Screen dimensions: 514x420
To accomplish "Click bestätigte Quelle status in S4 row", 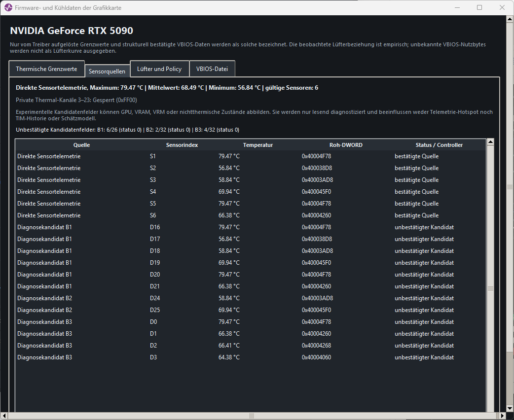I will point(417,192).
